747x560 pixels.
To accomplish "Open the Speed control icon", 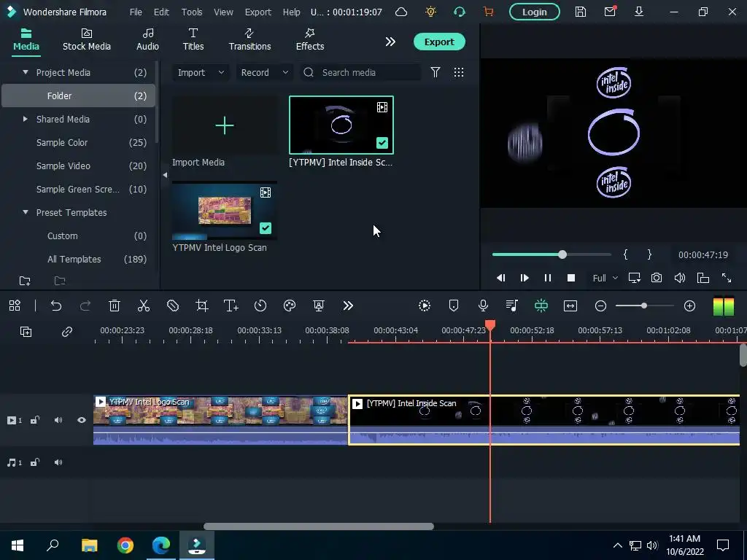I will point(260,306).
